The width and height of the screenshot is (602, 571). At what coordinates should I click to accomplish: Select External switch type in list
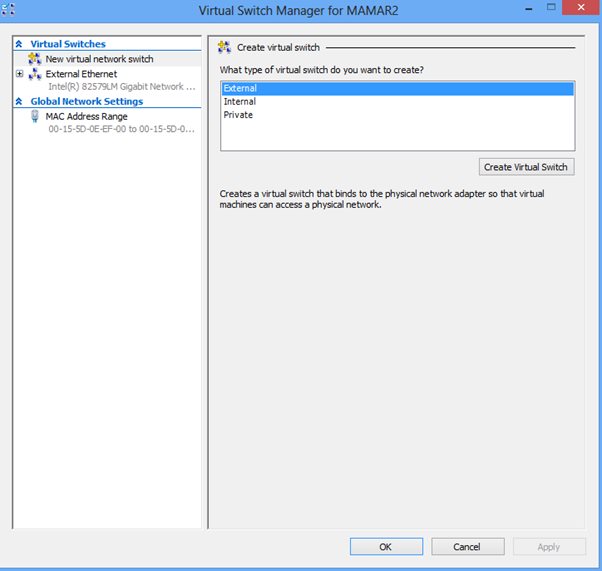[240, 89]
